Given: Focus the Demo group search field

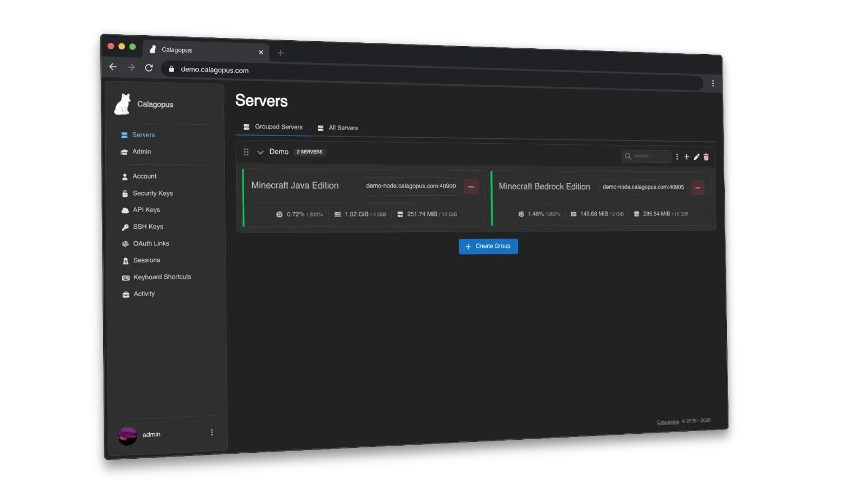Looking at the screenshot, I should 646,156.
